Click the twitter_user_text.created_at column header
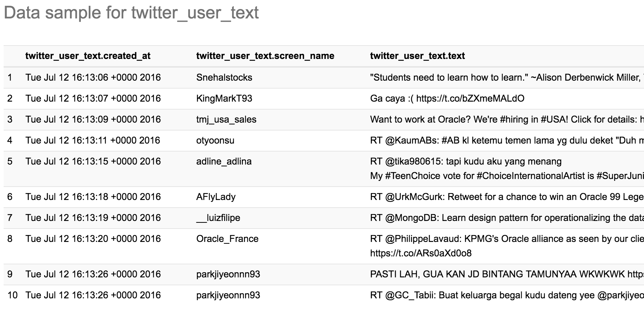 [x=88, y=56]
